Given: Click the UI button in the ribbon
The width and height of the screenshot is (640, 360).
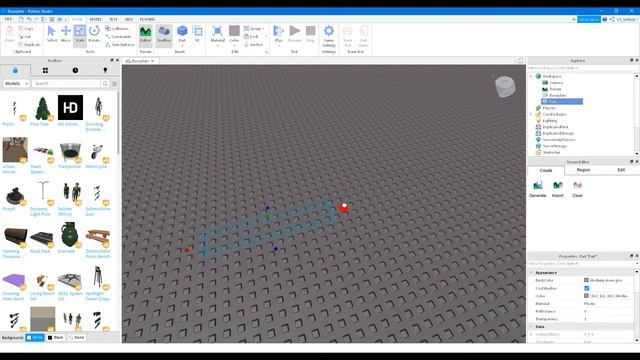Looking at the screenshot, I should click(198, 34).
